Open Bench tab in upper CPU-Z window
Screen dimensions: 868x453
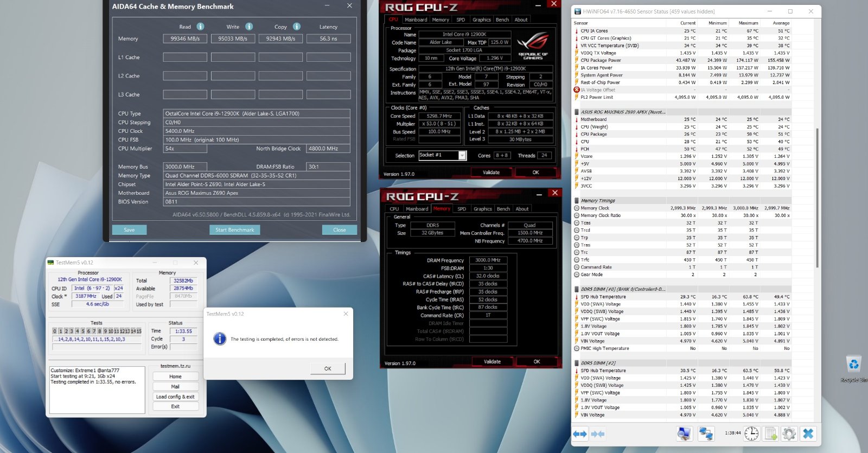[x=502, y=20]
